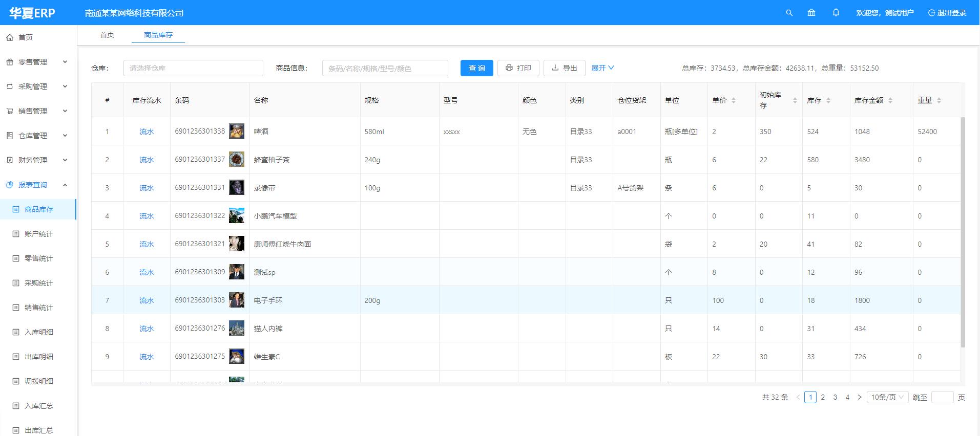Sort by 库存金额 column sort arrows
This screenshot has width=980, height=436.
890,100
